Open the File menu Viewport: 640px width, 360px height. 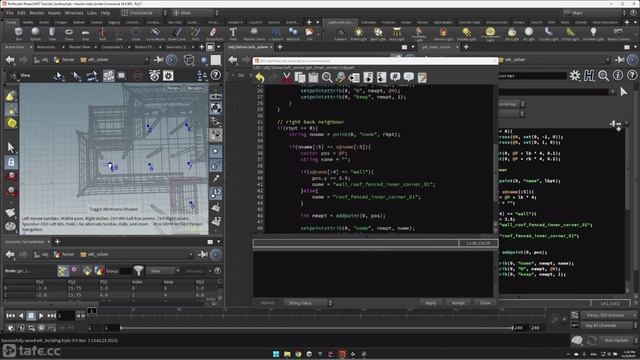point(9,13)
